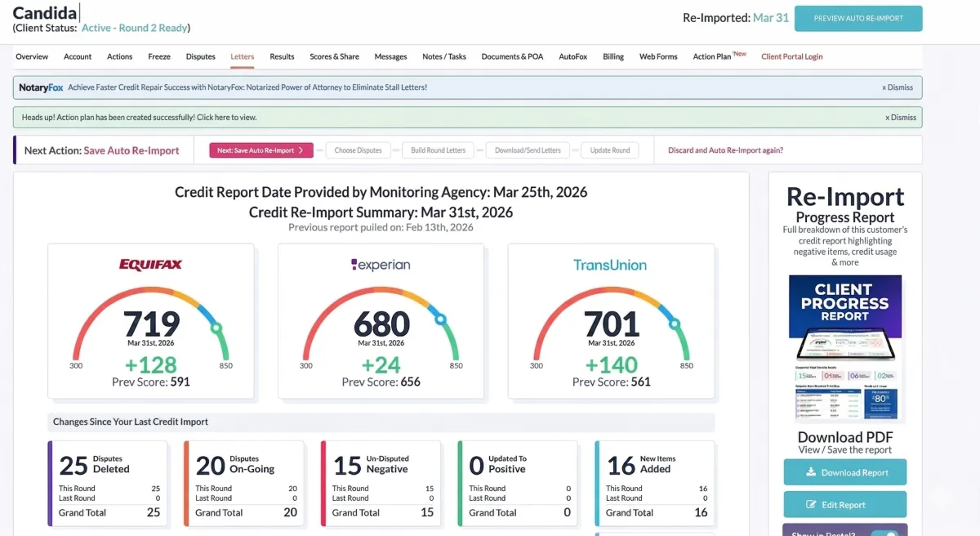Toggle the Show in Portal switch

pyautogui.click(x=884, y=533)
